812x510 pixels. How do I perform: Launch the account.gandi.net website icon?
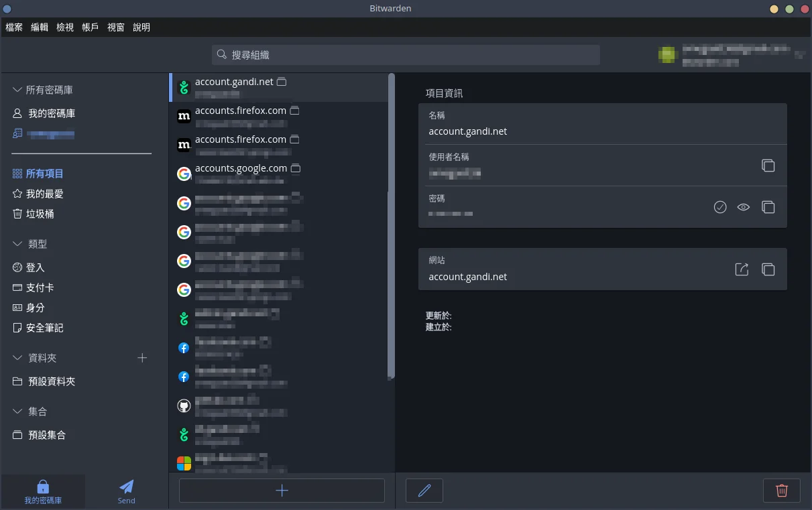(x=742, y=269)
